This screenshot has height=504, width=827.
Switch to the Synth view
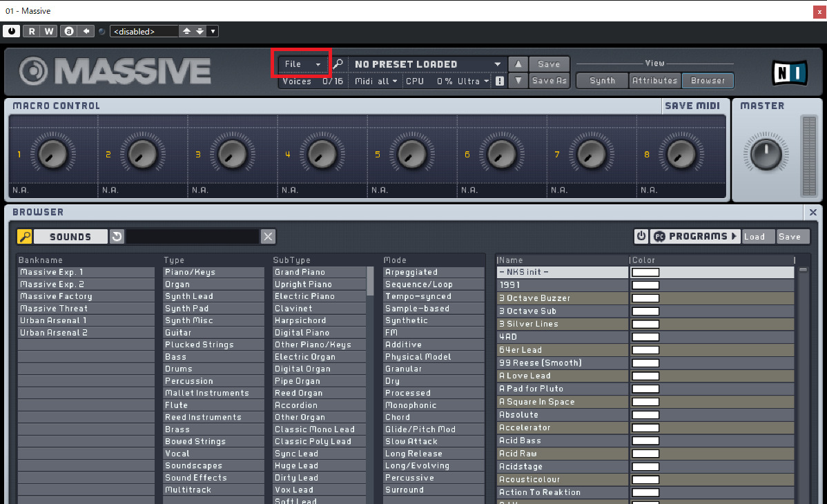coord(603,80)
